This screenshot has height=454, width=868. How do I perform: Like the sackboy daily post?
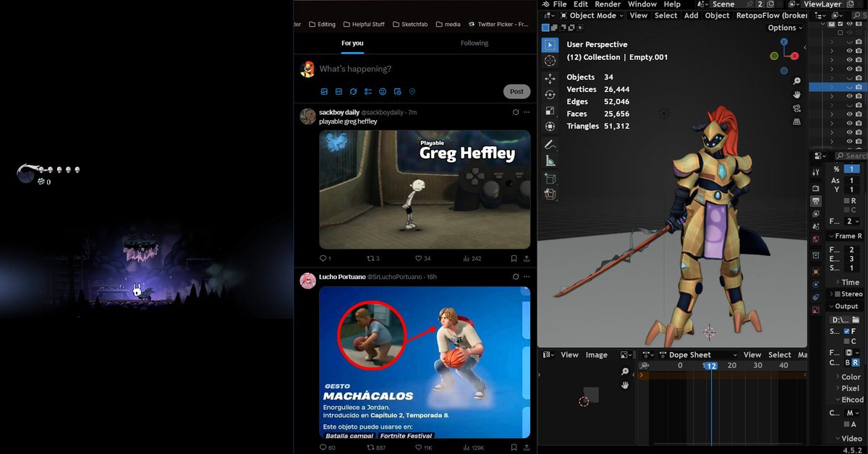click(x=418, y=258)
